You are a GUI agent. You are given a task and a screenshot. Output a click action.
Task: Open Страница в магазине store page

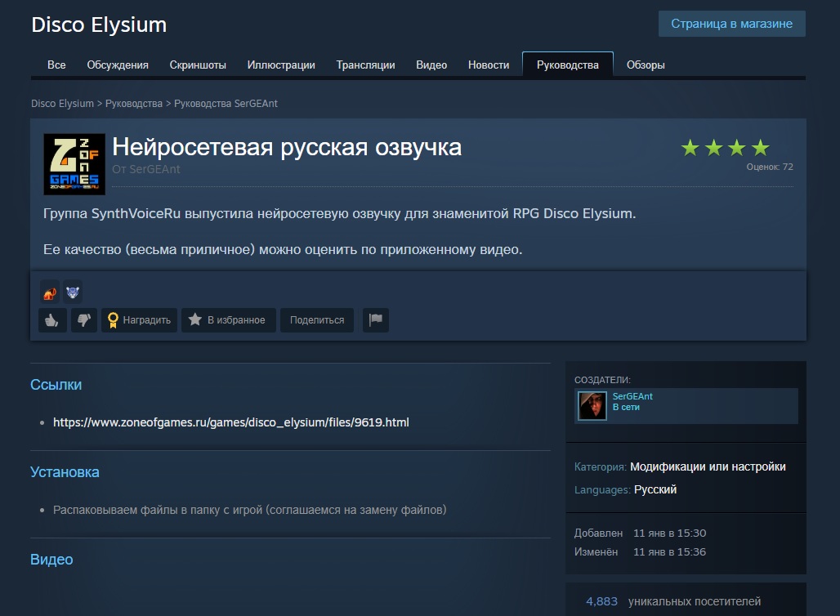732,24
